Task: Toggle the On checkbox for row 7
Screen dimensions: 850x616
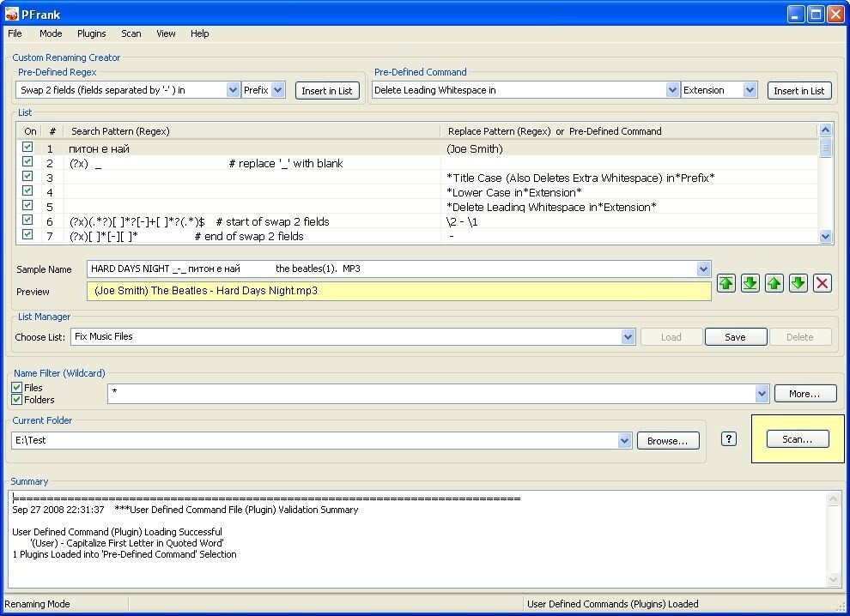Action: 27,234
